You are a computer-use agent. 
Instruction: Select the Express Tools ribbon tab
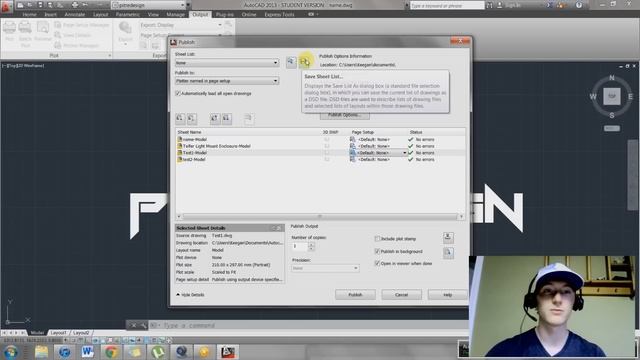[279, 14]
